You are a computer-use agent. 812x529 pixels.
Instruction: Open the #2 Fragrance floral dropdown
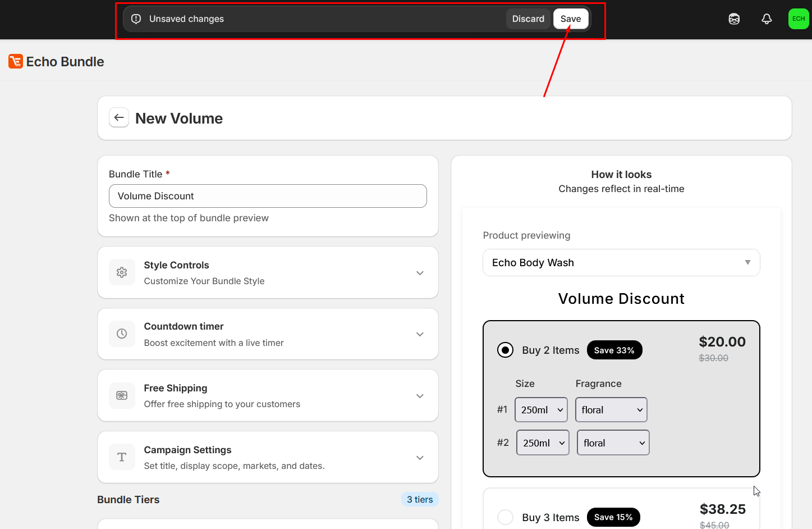(x=613, y=443)
